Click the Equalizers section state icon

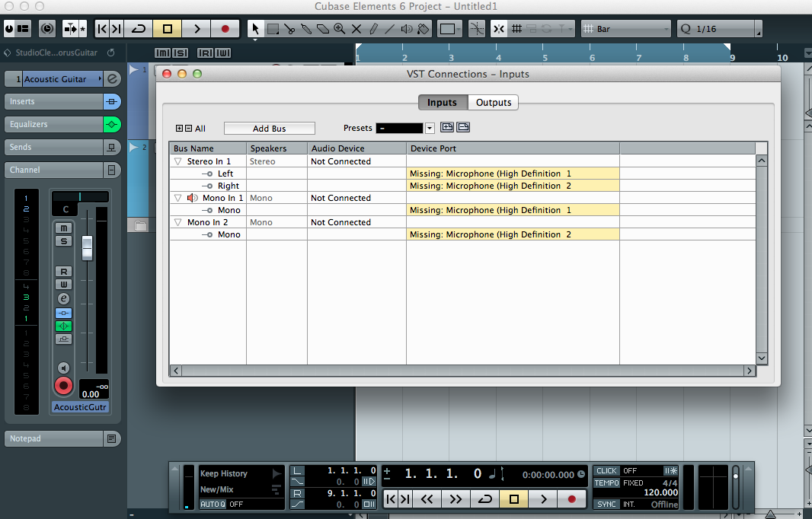112,125
